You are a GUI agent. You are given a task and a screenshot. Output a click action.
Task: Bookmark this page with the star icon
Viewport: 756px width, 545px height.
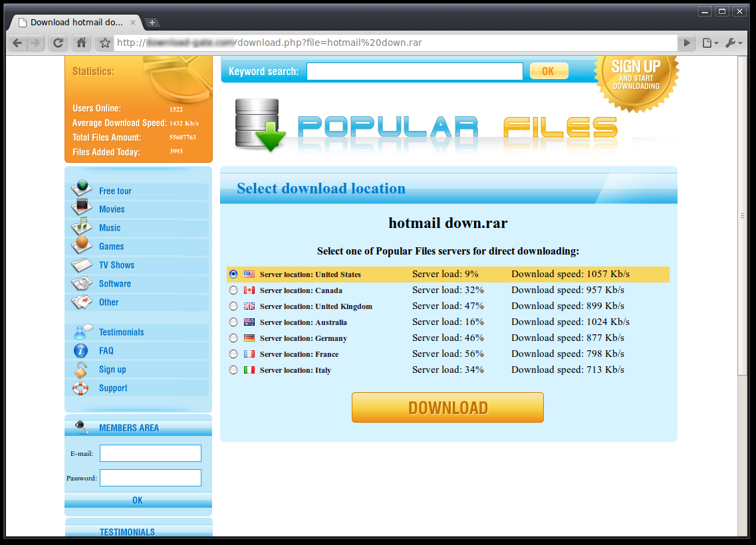[104, 43]
